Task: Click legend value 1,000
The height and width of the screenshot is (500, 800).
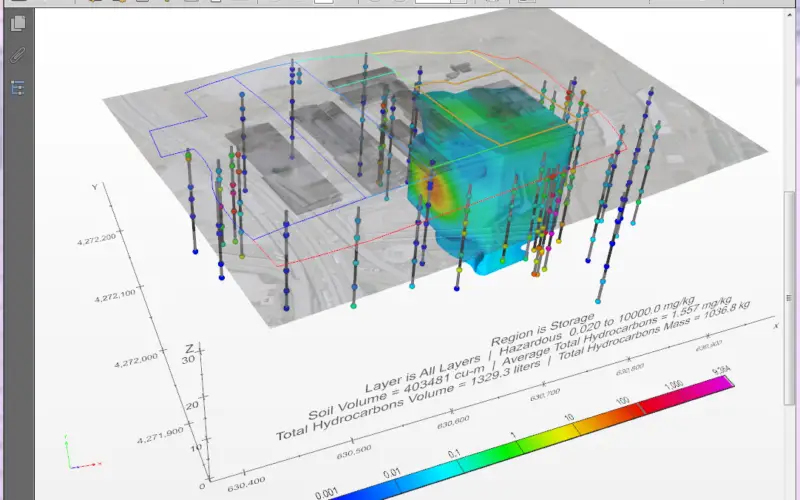Action: click(x=674, y=385)
